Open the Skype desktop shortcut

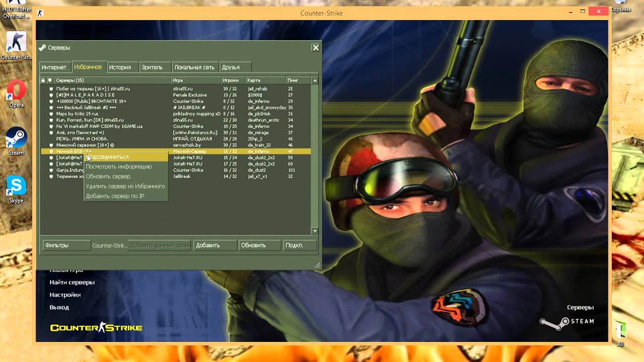click(16, 190)
